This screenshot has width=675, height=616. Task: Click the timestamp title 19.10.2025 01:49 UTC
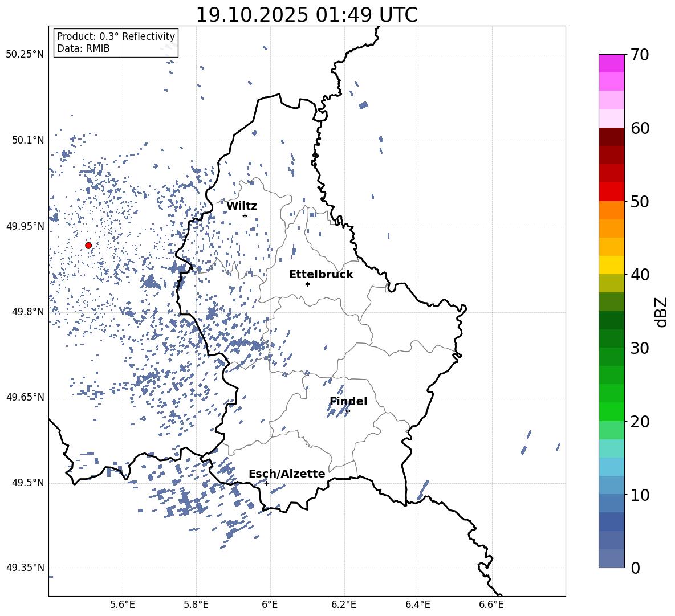tap(307, 15)
